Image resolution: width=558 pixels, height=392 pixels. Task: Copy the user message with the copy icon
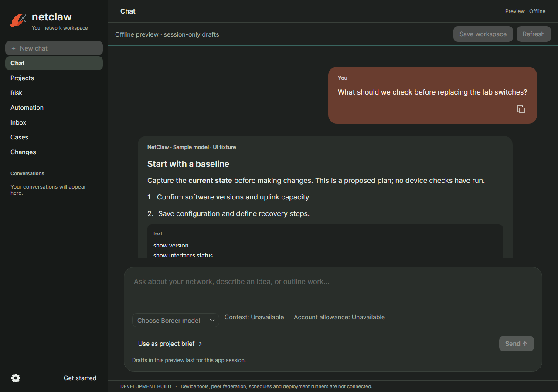coord(521,109)
